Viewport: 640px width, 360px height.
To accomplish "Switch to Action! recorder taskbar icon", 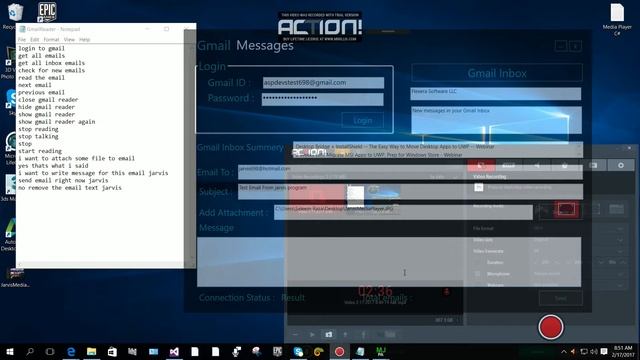I will coord(339,351).
